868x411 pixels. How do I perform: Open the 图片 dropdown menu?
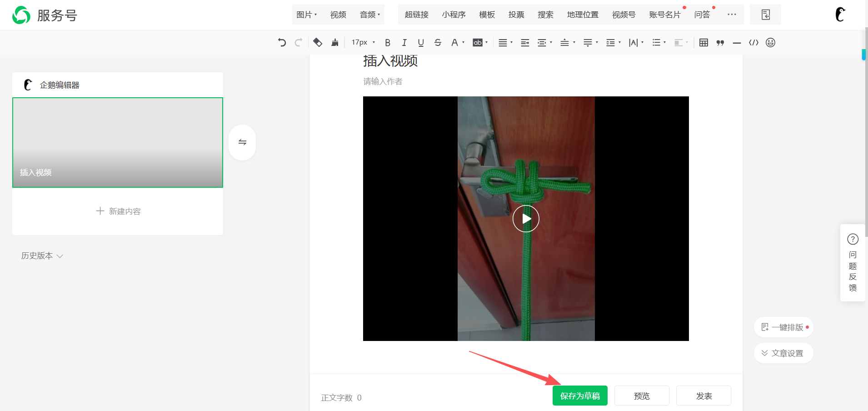point(306,15)
